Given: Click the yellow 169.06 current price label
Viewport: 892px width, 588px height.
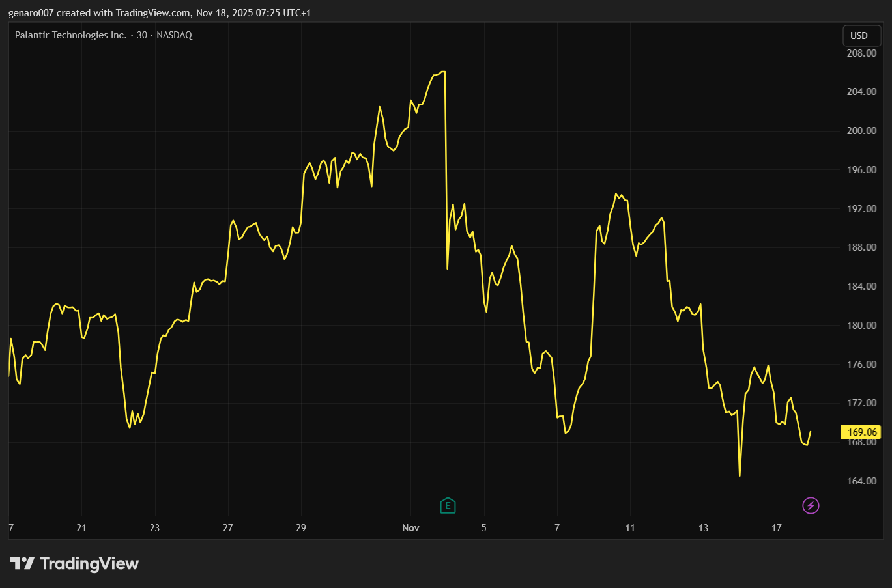Looking at the screenshot, I should coord(862,432).
